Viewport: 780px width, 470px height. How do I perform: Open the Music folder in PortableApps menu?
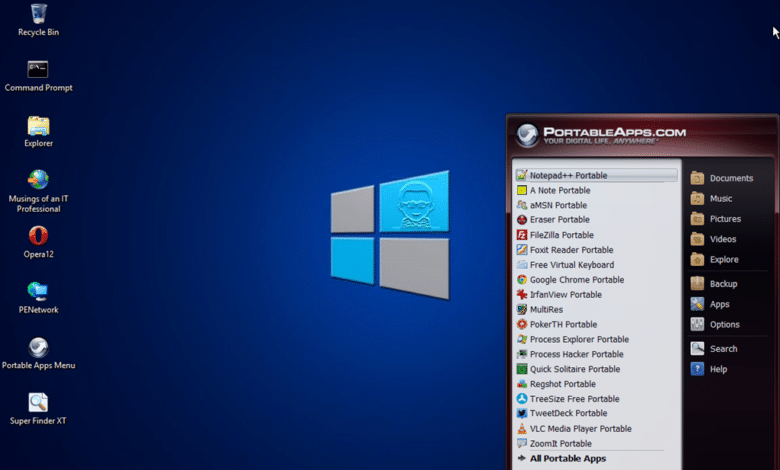[x=711, y=198]
